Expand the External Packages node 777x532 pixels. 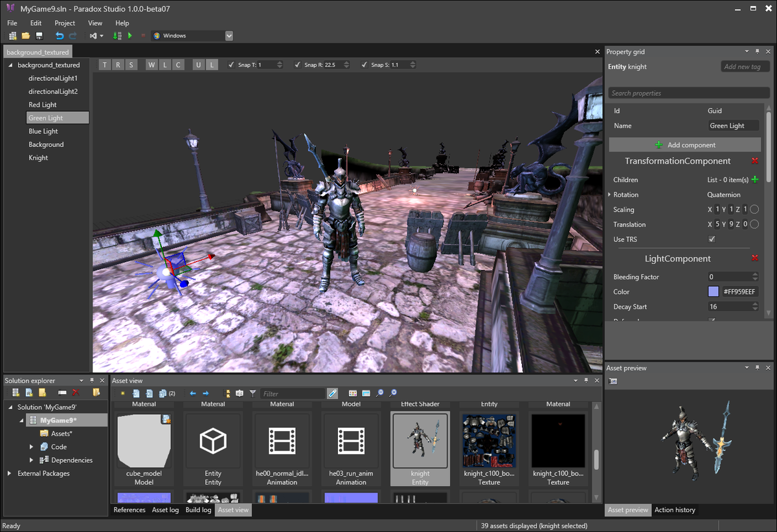(x=10, y=474)
